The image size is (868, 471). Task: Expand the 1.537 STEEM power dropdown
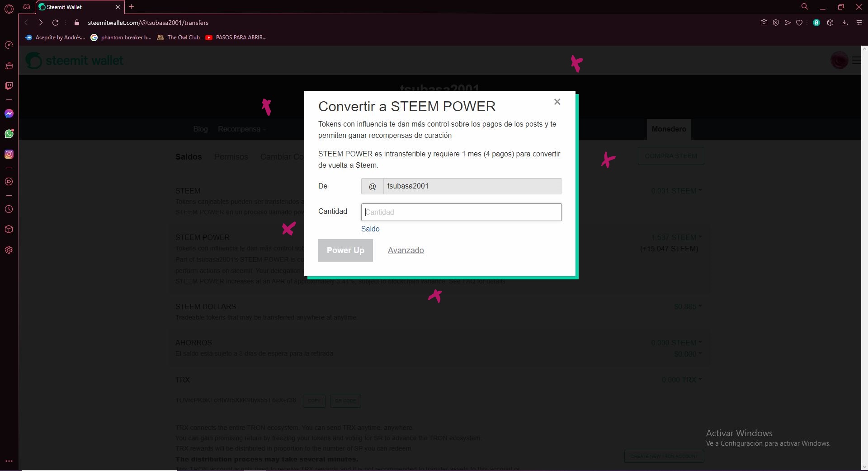tap(676, 237)
